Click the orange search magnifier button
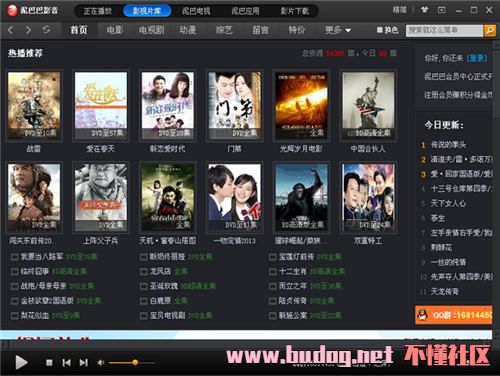Viewport: 500px width, 376px height. click(490, 30)
